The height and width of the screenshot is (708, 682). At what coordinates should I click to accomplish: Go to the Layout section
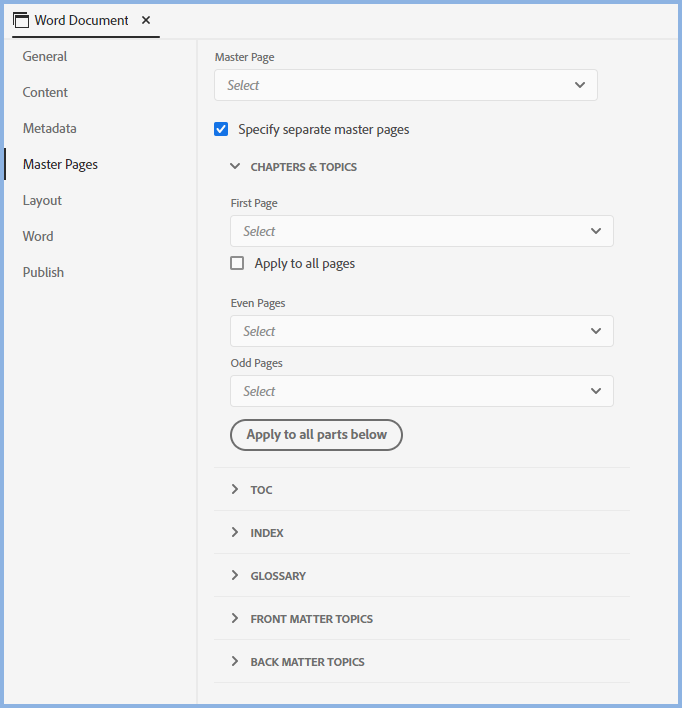point(43,201)
